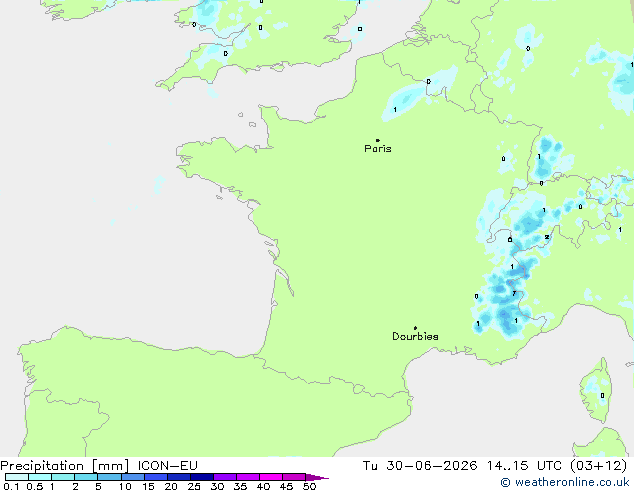Select the 45 to 50 mm legend swatch
The width and height of the screenshot is (634, 490).
click(294, 477)
